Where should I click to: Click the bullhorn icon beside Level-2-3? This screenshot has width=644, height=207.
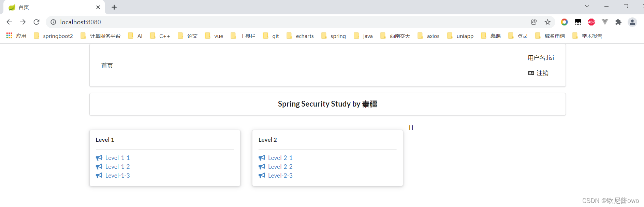262,176
